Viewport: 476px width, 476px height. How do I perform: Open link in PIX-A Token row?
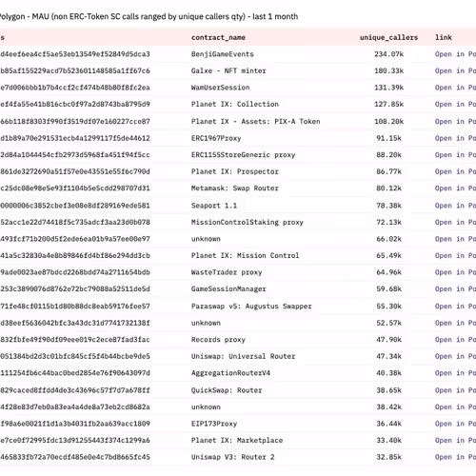455,122
